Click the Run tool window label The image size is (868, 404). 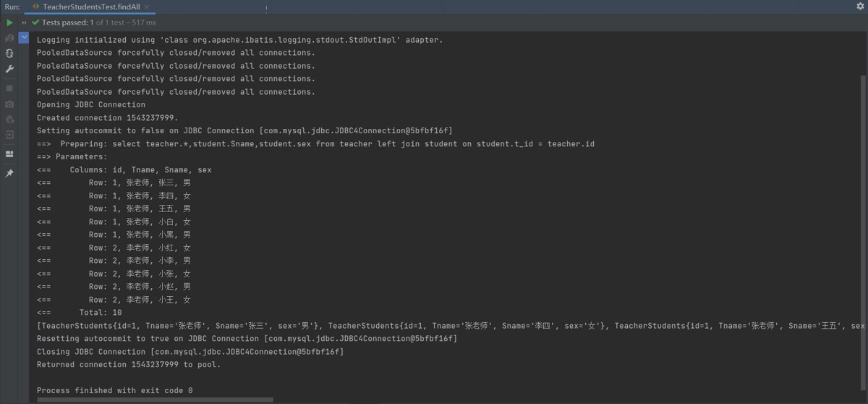[x=12, y=7]
